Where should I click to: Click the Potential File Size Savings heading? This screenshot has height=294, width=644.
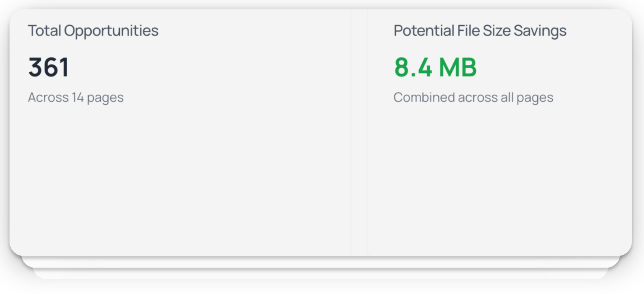tap(480, 31)
